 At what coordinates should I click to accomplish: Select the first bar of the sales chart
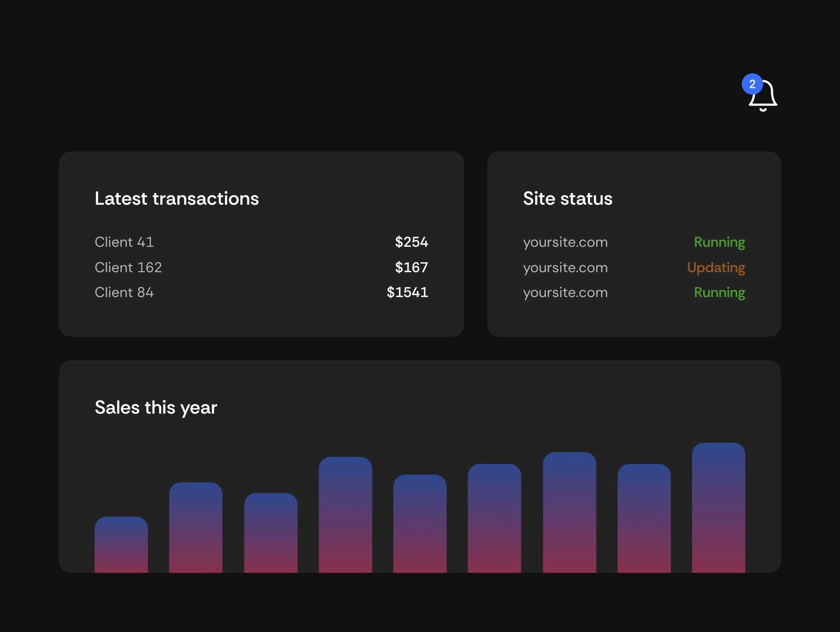(121, 542)
